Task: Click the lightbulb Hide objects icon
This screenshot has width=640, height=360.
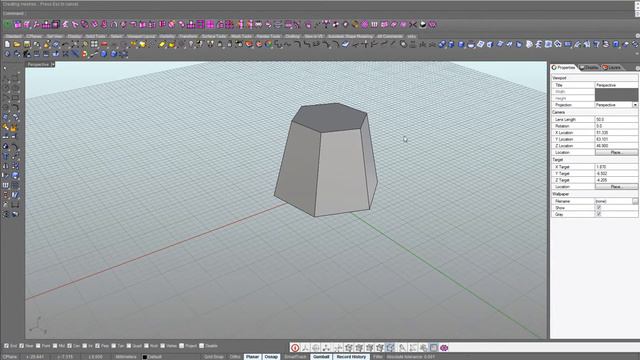Action: pyautogui.click(x=191, y=44)
